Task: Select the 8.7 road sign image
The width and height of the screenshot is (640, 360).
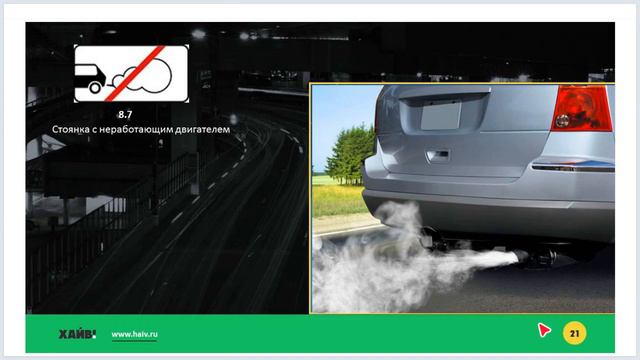Action: [x=131, y=73]
